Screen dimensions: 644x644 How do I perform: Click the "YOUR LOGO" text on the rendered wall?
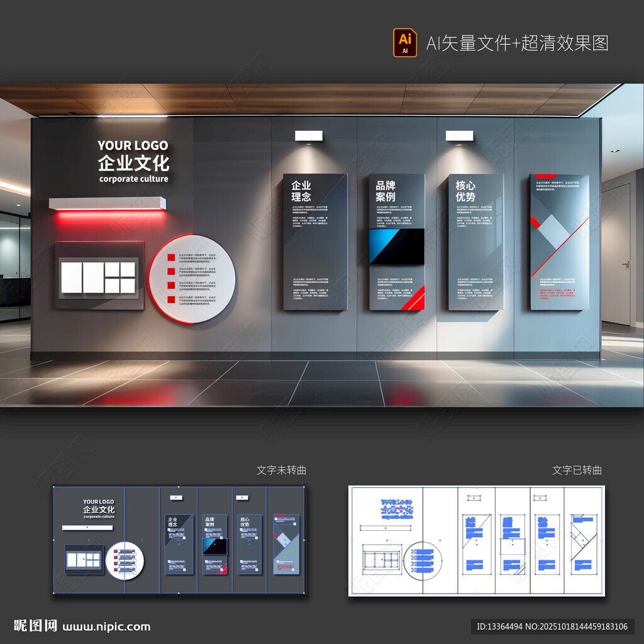[x=133, y=145]
